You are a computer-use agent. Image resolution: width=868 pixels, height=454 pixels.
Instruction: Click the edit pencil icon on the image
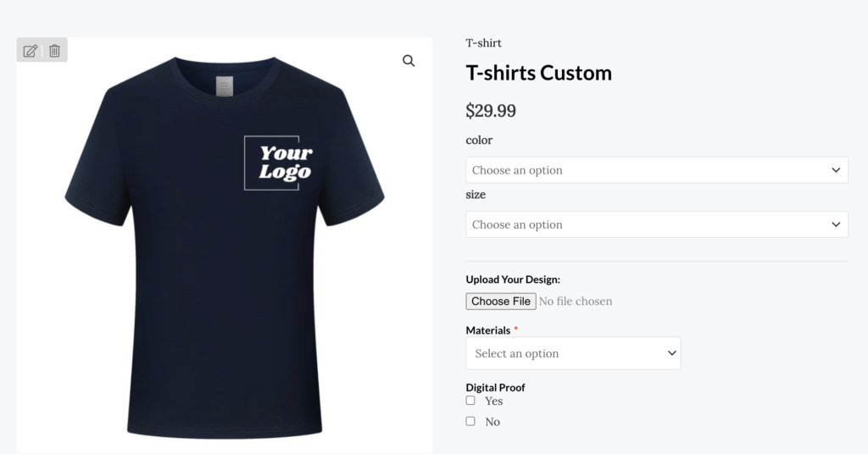31,51
